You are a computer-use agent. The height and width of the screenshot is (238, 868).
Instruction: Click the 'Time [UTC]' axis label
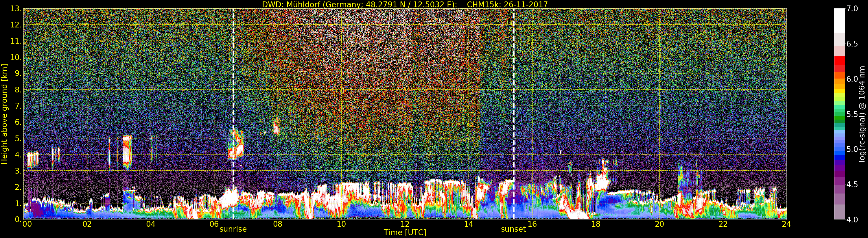405,232
